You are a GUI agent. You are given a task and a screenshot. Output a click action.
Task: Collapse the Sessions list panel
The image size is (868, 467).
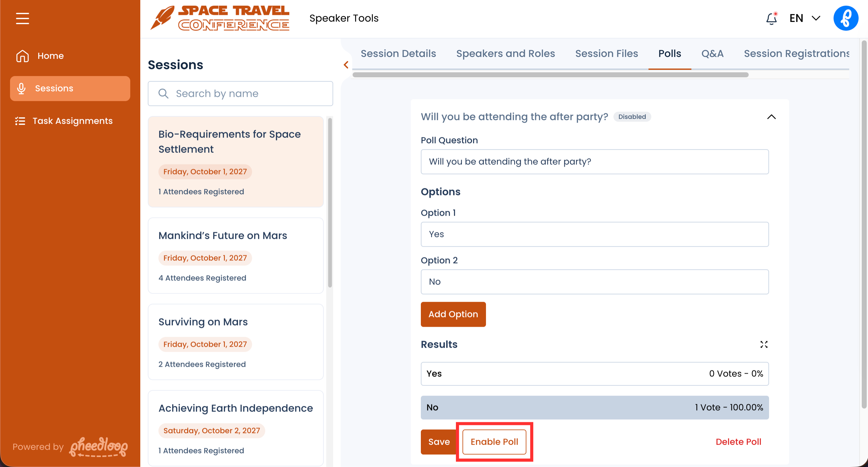tap(346, 65)
